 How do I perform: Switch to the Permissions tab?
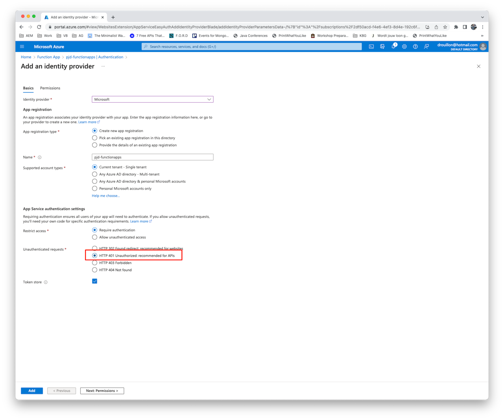coord(50,88)
